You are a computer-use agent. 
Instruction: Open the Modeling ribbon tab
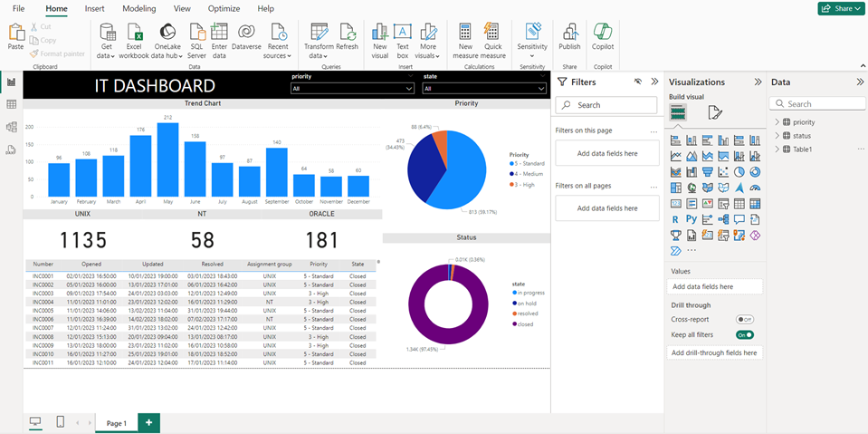point(138,8)
